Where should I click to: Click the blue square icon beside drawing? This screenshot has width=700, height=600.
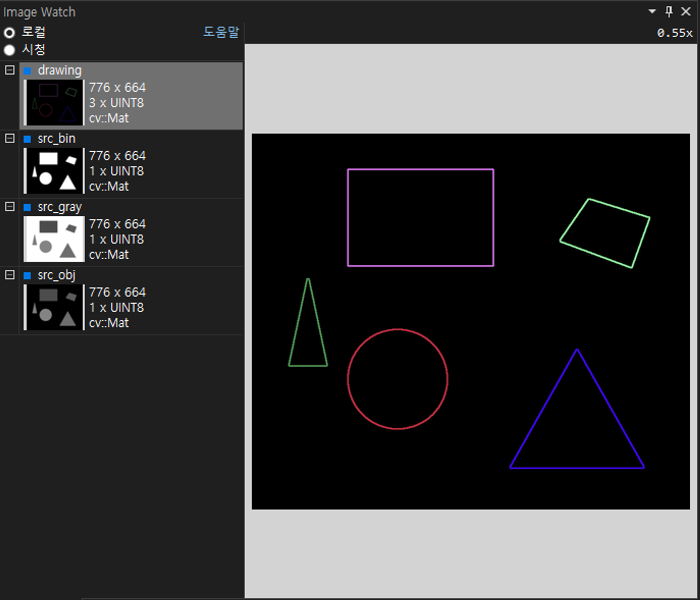pyautogui.click(x=27, y=71)
